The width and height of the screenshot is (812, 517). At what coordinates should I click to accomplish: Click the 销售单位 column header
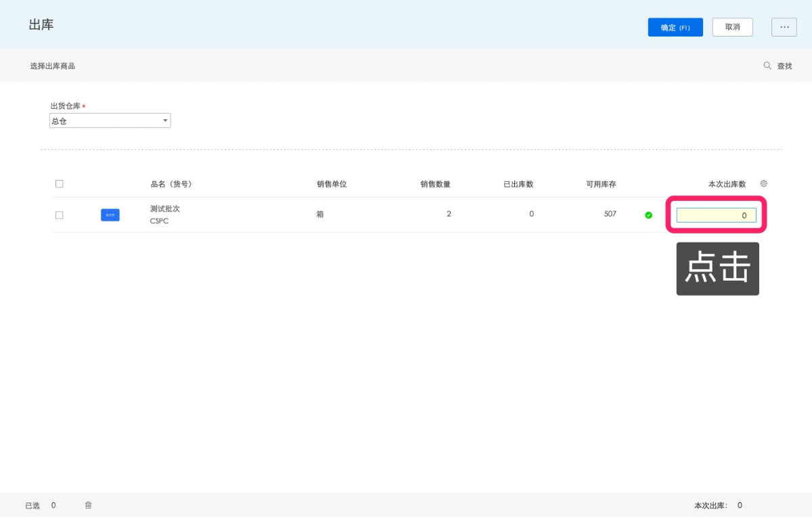(x=332, y=184)
